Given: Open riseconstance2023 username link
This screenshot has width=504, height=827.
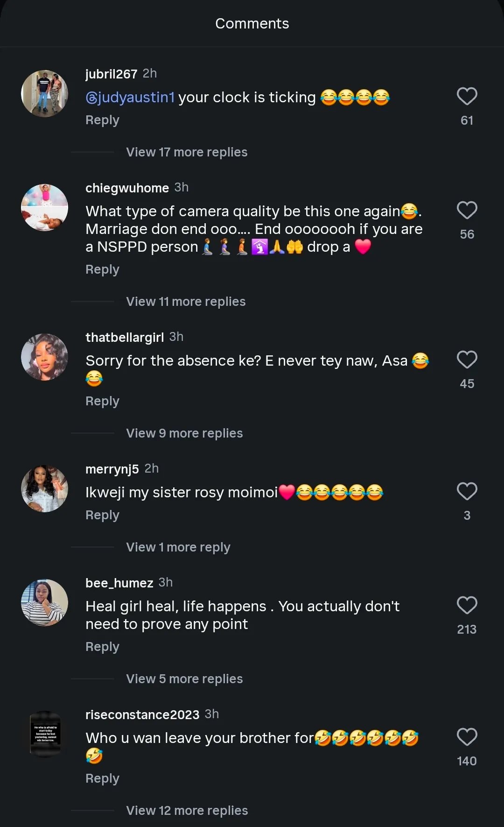Looking at the screenshot, I should pyautogui.click(x=142, y=714).
